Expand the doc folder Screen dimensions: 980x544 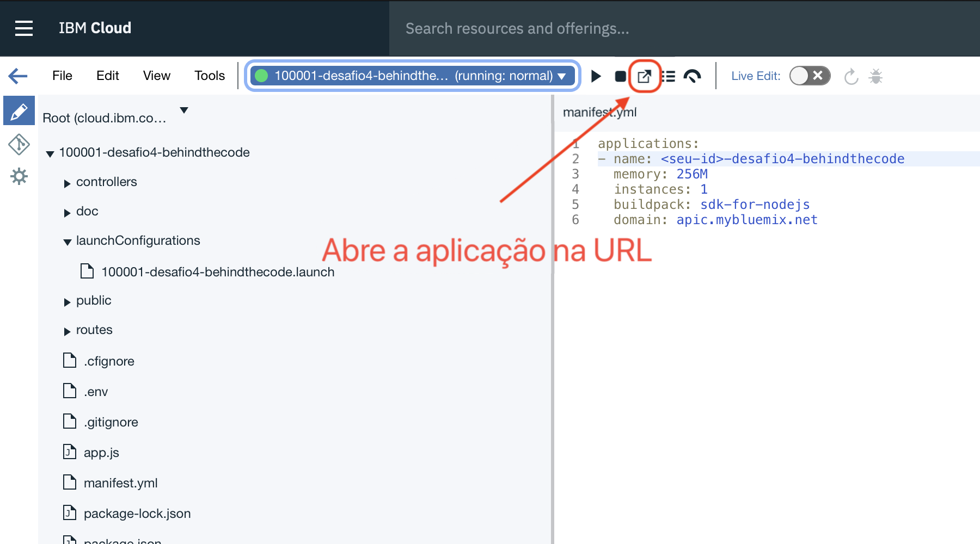[67, 213]
